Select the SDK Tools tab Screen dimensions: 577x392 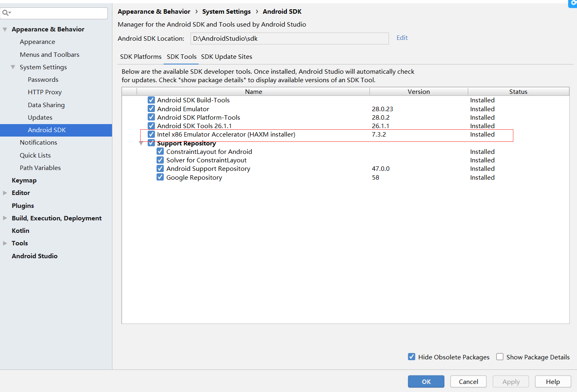coord(182,57)
